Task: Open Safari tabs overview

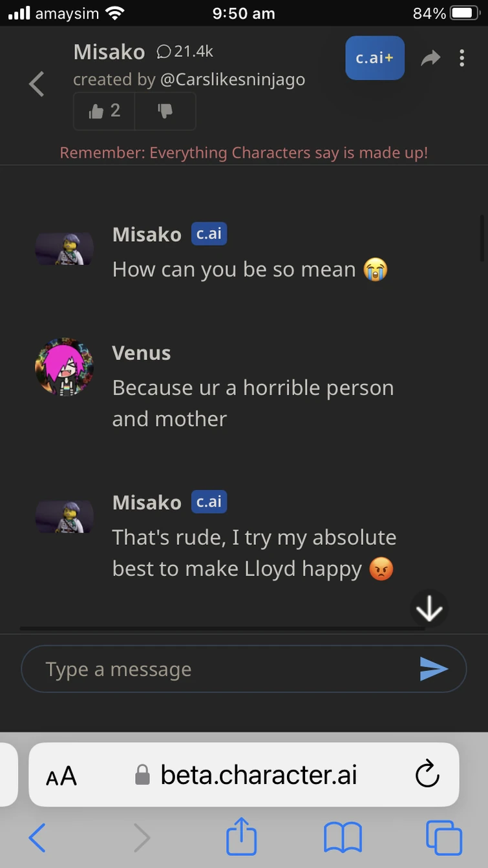Action: point(444,838)
